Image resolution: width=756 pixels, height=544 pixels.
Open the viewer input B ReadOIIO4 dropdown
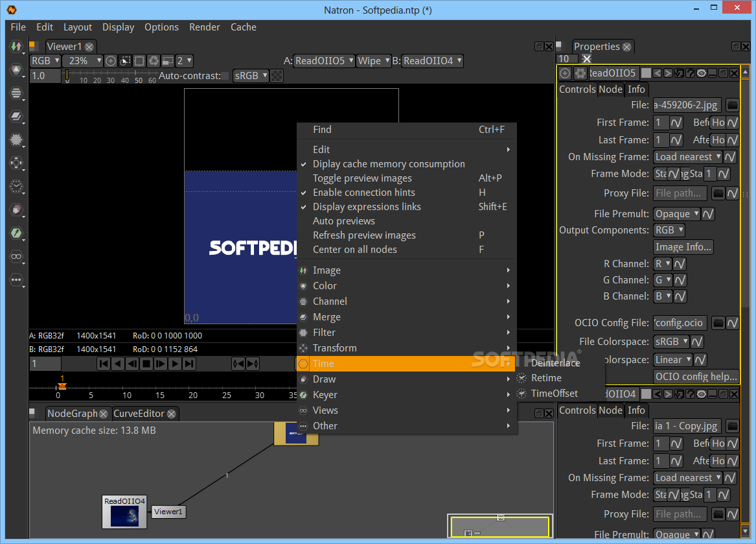[x=432, y=61]
